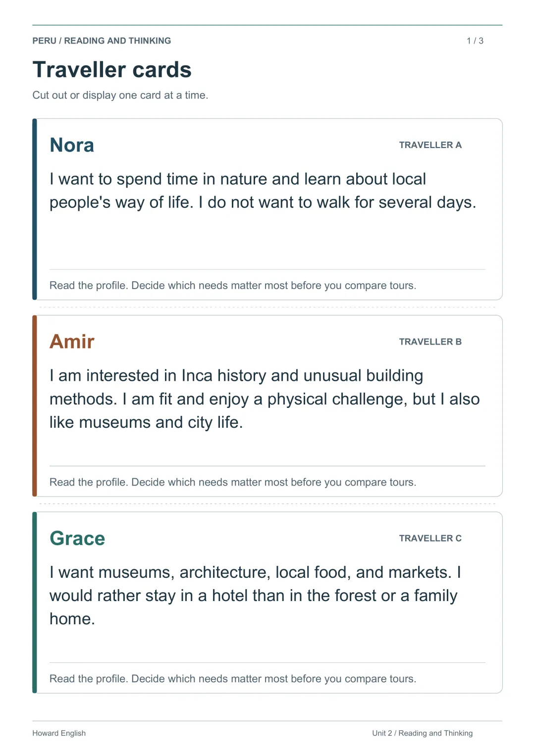
Task: Click the TRAVELLER A label
Action: 430,145
